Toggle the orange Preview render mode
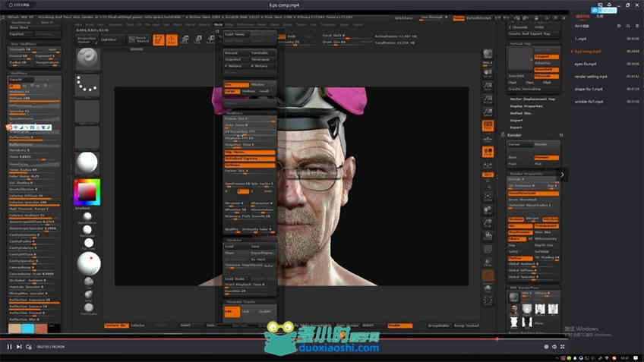Viewport: 644px width, 362px height. coord(546,158)
